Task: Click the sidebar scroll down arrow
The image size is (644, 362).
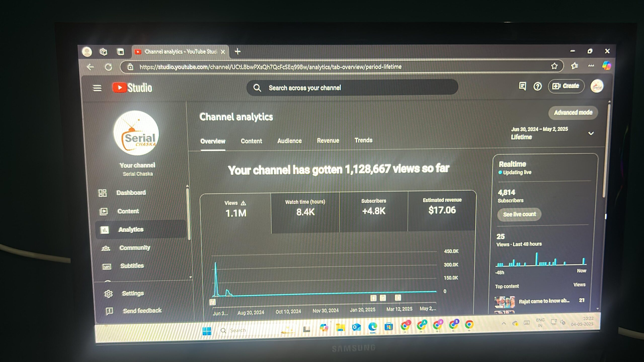Action: pyautogui.click(x=190, y=277)
